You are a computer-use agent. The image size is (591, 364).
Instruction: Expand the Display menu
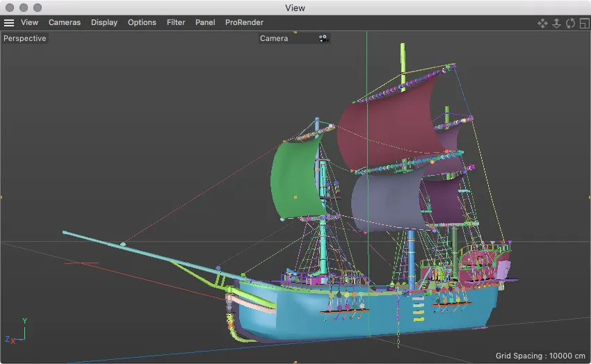(x=104, y=22)
